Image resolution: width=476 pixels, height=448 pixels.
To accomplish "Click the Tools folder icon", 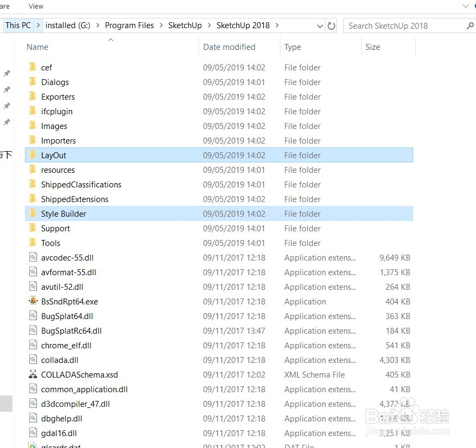I will (x=32, y=242).
